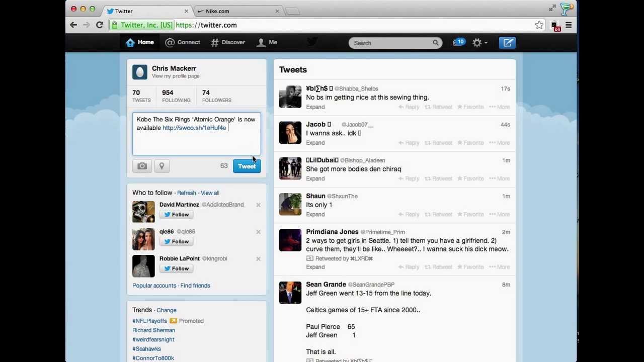Expand the Jacob tweet

(315, 143)
